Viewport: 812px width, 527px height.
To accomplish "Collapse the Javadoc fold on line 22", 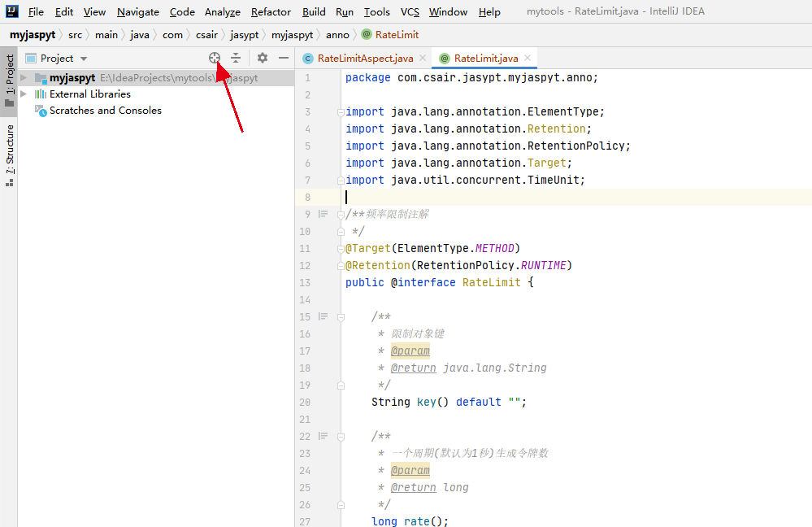I will [341, 437].
